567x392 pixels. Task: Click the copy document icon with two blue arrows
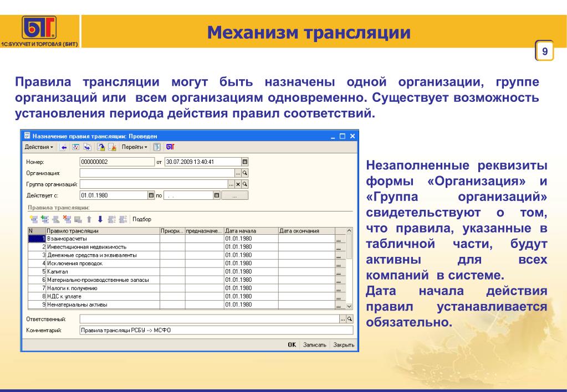[88, 147]
